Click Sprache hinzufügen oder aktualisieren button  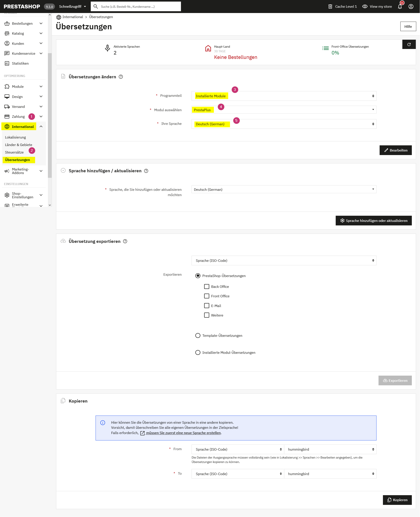374,221
